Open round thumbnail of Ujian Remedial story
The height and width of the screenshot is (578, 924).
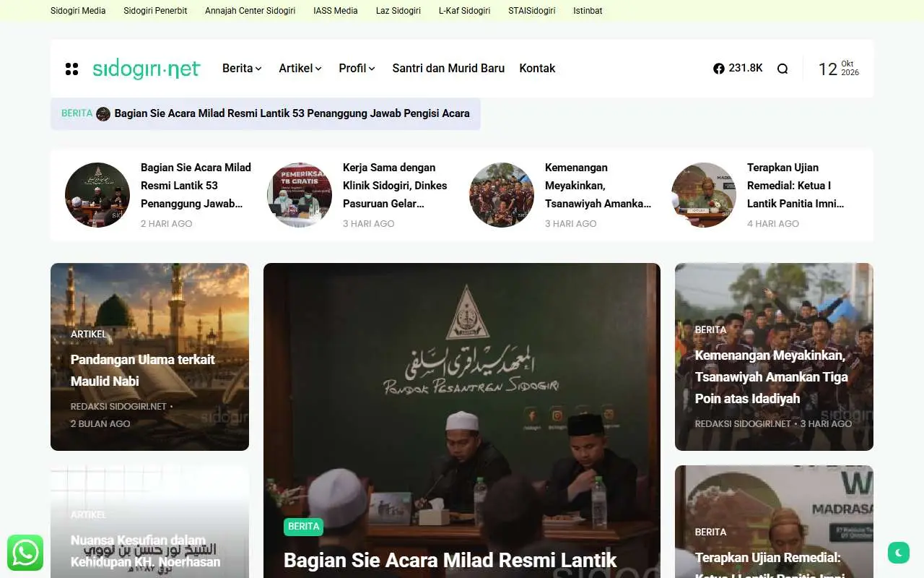tap(704, 195)
